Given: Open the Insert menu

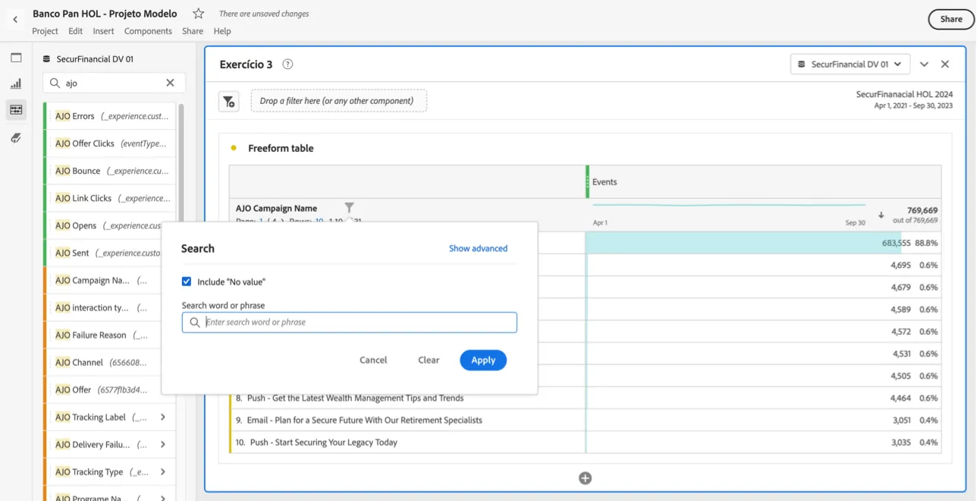Looking at the screenshot, I should point(103,31).
